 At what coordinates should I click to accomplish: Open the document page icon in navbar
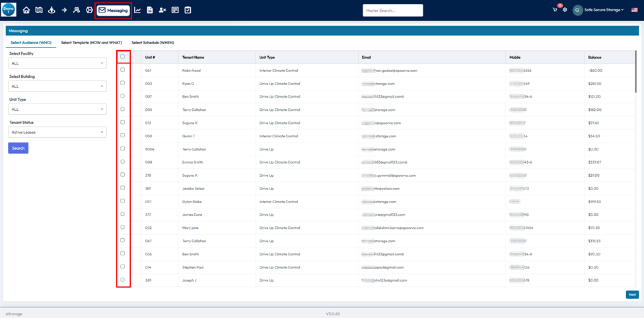150,10
